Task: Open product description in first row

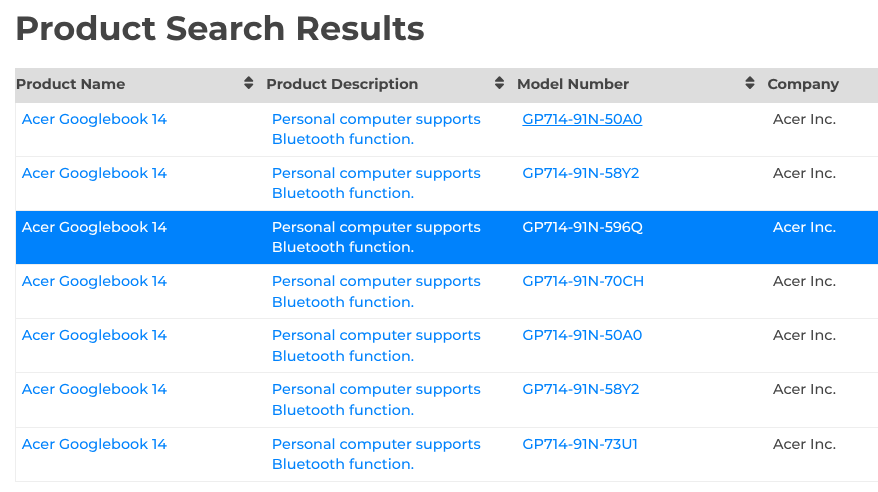Action: click(x=376, y=129)
